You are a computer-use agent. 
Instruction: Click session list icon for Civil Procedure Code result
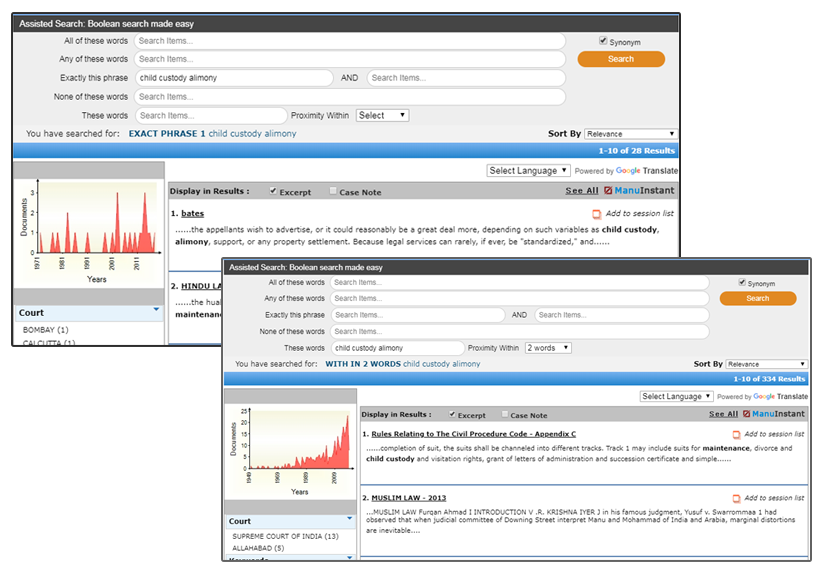[x=737, y=435]
